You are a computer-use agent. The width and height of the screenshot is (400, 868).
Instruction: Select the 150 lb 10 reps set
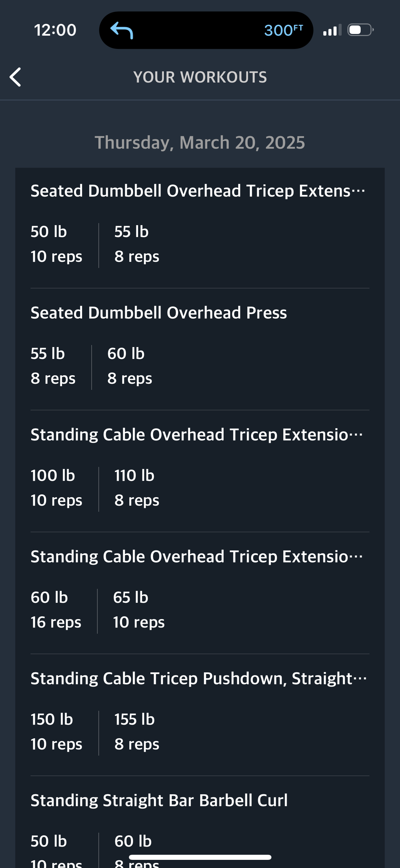pyautogui.click(x=56, y=731)
